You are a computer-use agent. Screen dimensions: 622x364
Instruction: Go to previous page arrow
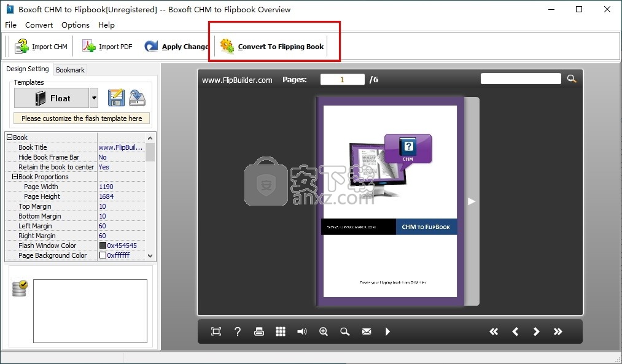click(515, 331)
